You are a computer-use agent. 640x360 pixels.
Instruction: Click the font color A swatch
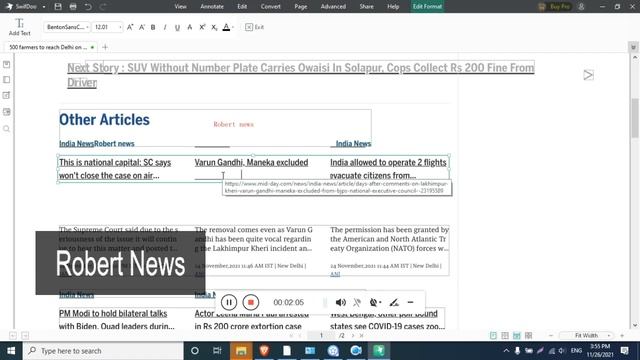[x=226, y=27]
